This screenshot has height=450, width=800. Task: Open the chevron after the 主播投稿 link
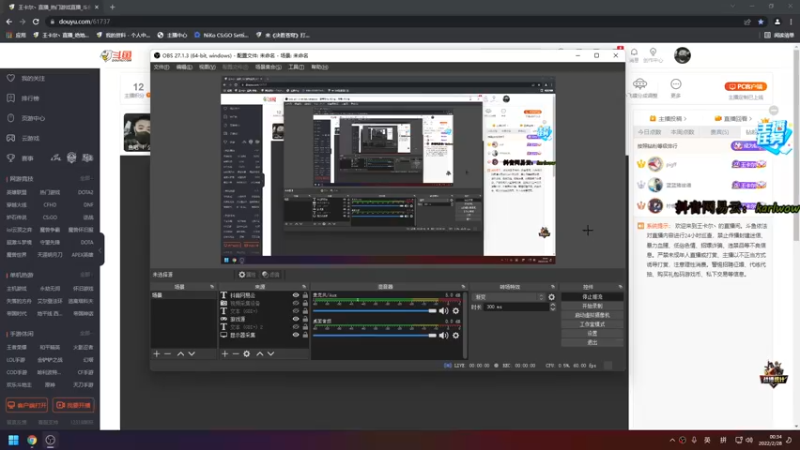pyautogui.click(x=685, y=118)
